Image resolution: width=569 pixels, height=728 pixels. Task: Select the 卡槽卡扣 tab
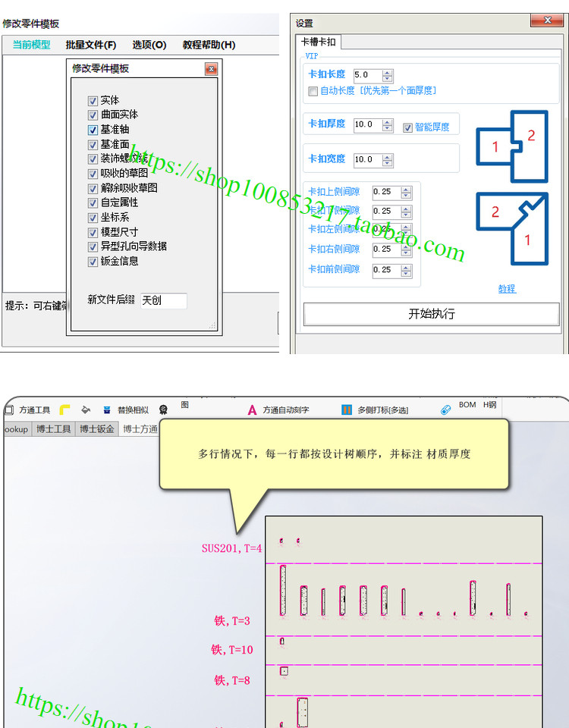point(318,42)
